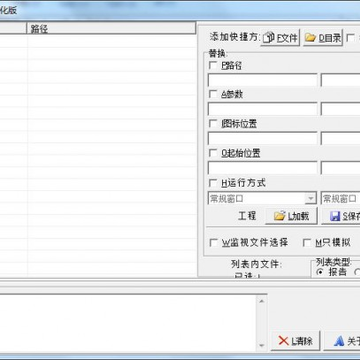Open the first 常规窗口 run mode dropdown
This screenshot has width=360, height=360.
(x=262, y=199)
